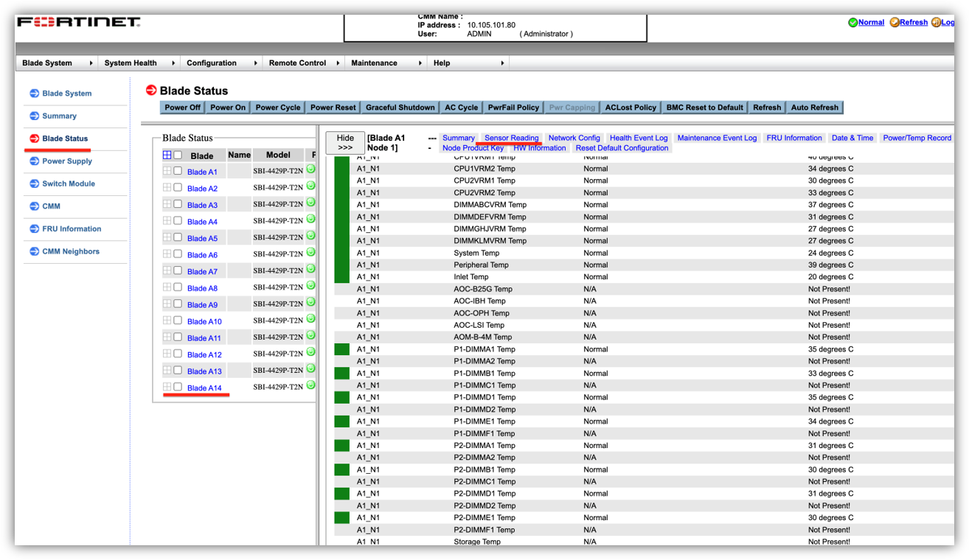Screen dimensions: 969x560
Task: Click the green status icon for Blade A2
Action: point(311,186)
